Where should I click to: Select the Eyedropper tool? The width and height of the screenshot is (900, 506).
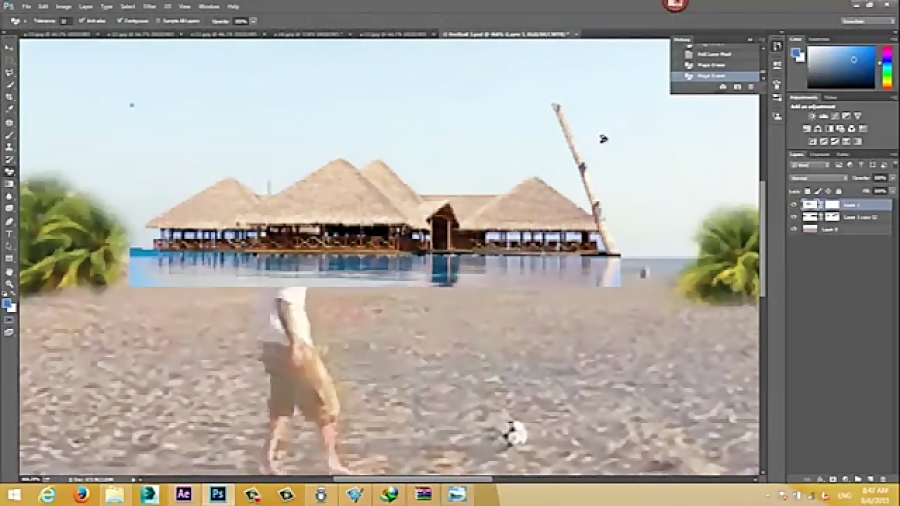click(x=10, y=109)
